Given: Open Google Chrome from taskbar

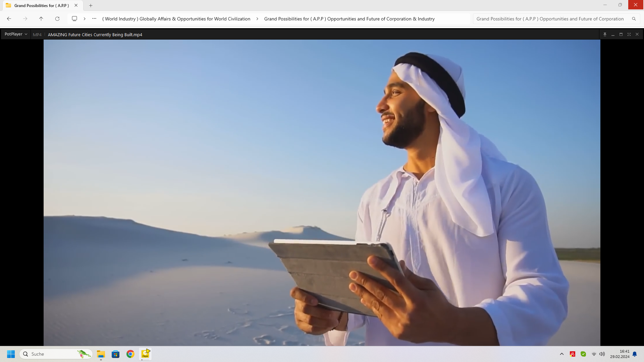Looking at the screenshot, I should [x=130, y=354].
